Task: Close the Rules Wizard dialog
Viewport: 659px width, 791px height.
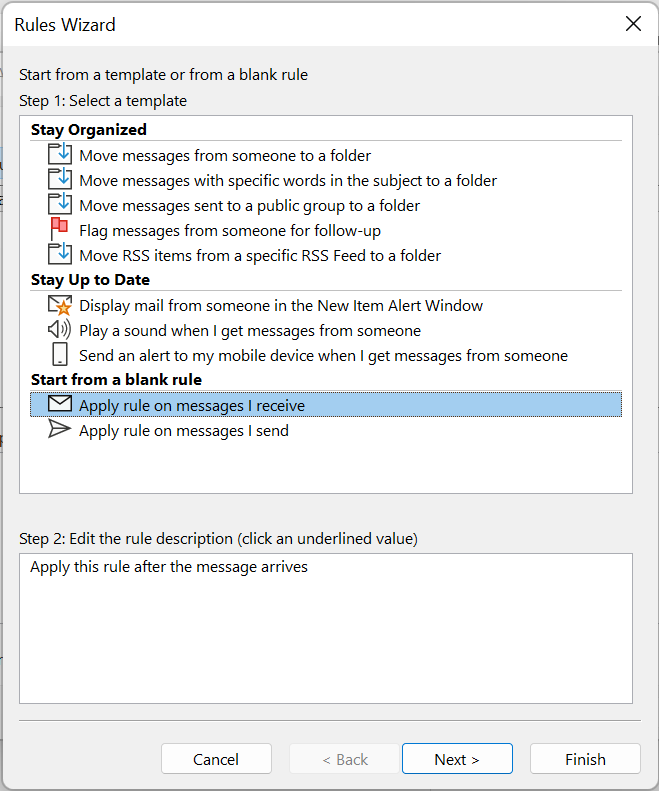Action: point(633,24)
